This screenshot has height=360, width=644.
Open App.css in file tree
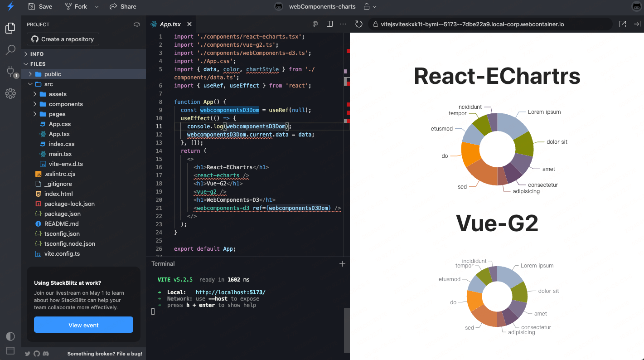point(83,124)
